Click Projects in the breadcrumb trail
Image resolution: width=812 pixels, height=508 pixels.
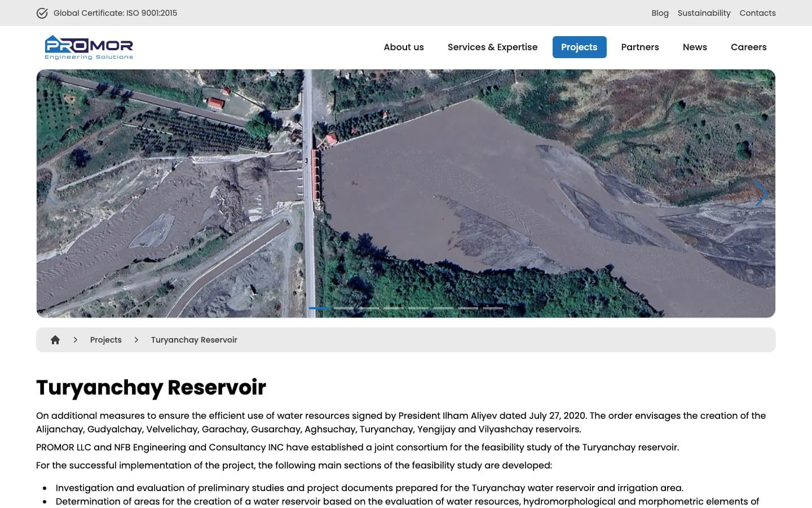(x=106, y=340)
